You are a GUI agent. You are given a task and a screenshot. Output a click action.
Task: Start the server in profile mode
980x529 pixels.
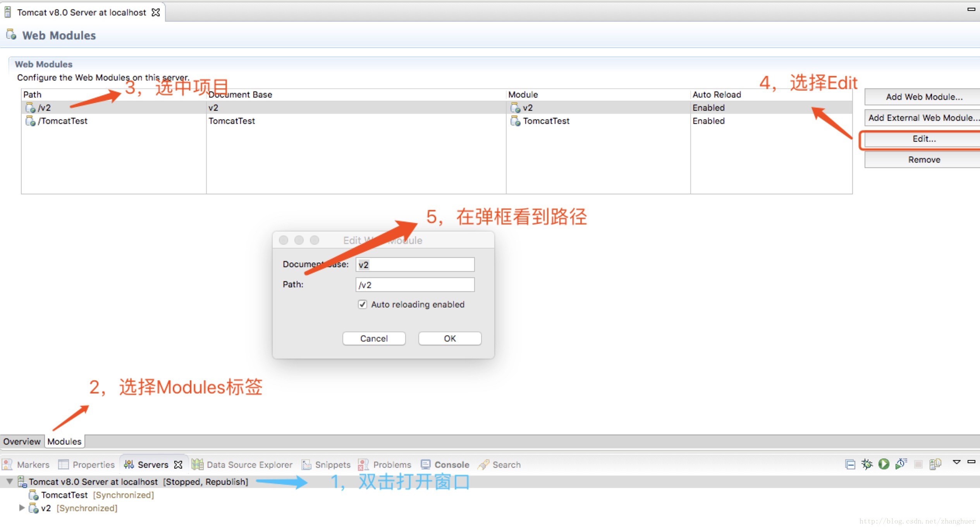point(901,464)
